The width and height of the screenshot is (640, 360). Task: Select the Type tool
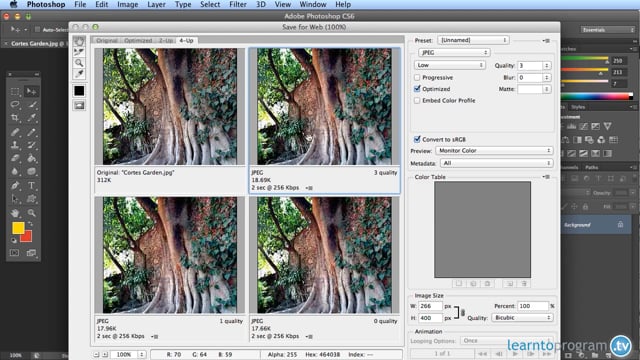click(31, 185)
